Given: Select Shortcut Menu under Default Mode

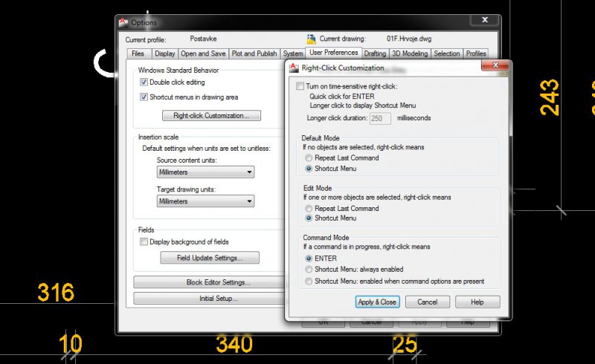Looking at the screenshot, I should (309, 169).
